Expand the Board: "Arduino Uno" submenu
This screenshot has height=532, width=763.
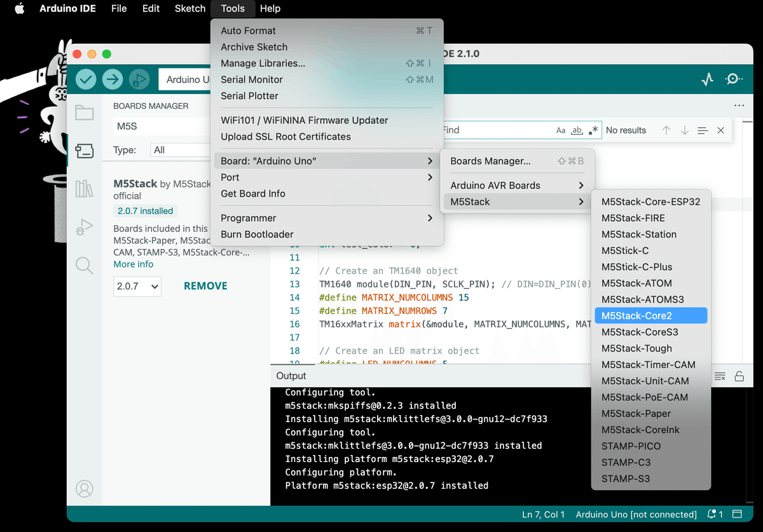point(327,161)
